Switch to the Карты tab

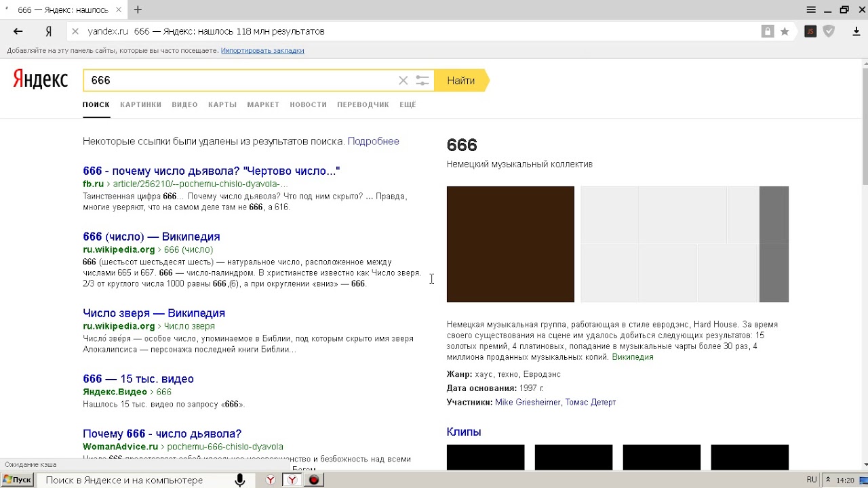click(222, 104)
